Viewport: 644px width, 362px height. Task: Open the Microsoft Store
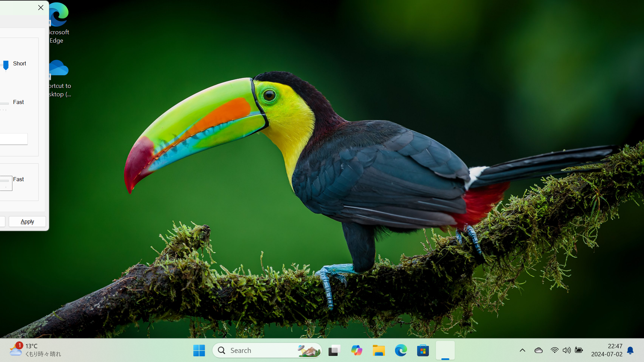click(x=423, y=350)
